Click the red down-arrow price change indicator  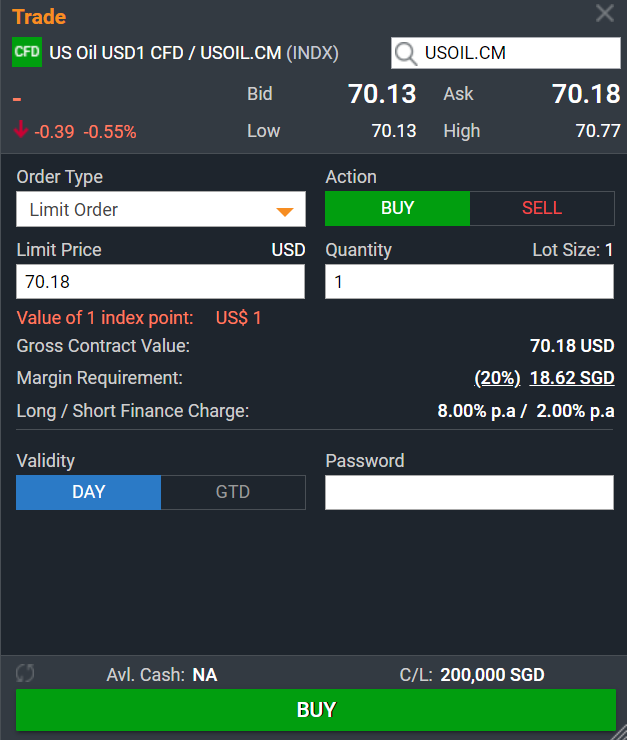coord(21,130)
